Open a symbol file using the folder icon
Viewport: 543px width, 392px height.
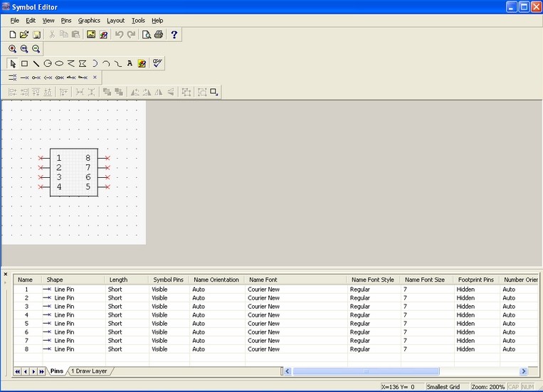(x=24, y=35)
